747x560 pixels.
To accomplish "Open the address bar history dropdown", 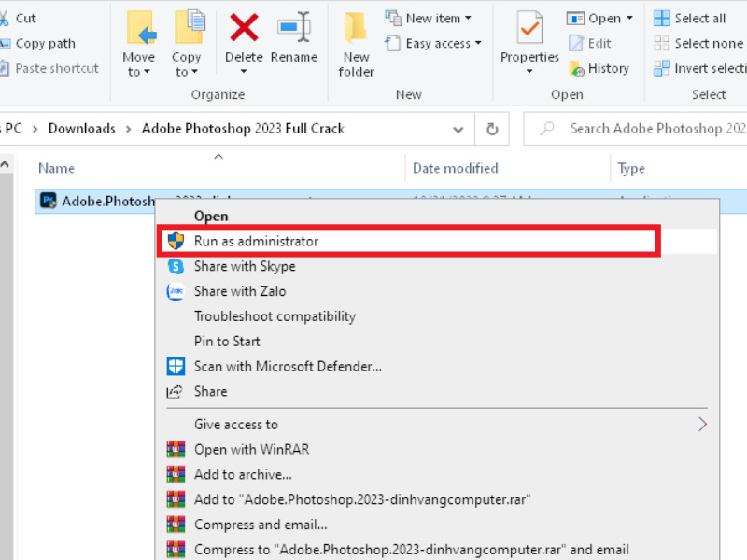I will coord(458,129).
